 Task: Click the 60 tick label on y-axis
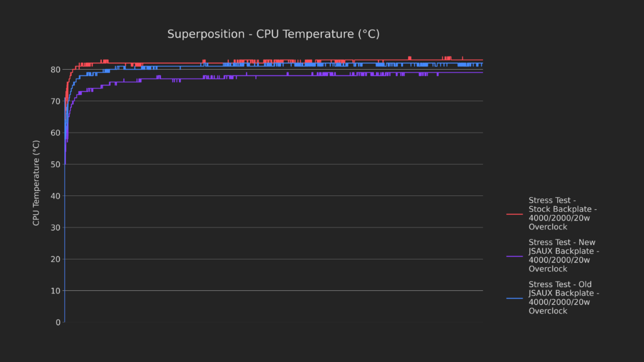tap(56, 133)
